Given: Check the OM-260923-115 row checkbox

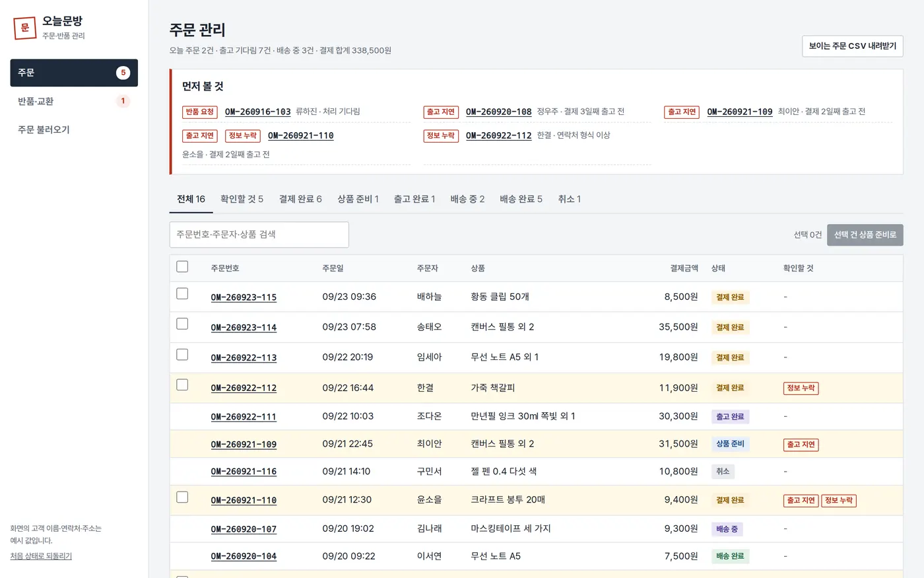Looking at the screenshot, I should 182,293.
